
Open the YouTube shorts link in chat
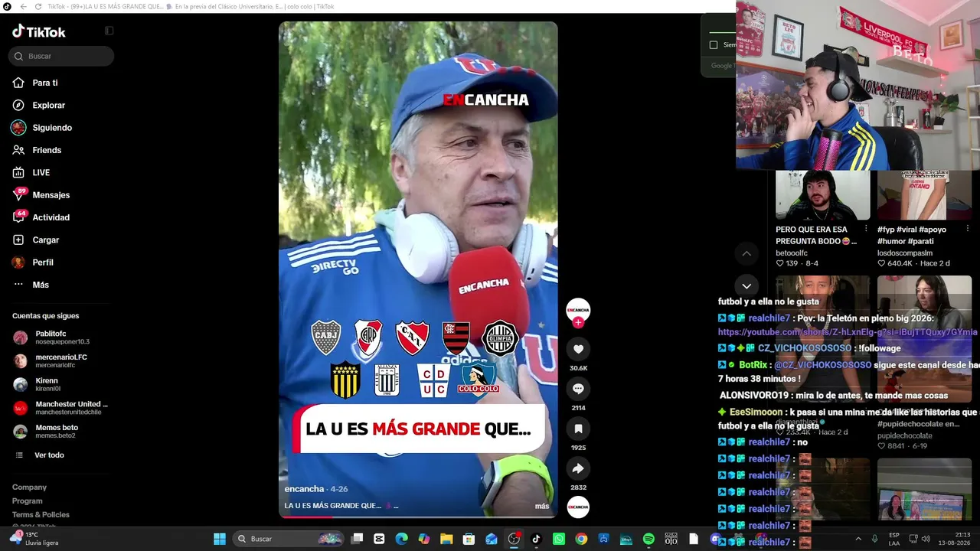(848, 332)
